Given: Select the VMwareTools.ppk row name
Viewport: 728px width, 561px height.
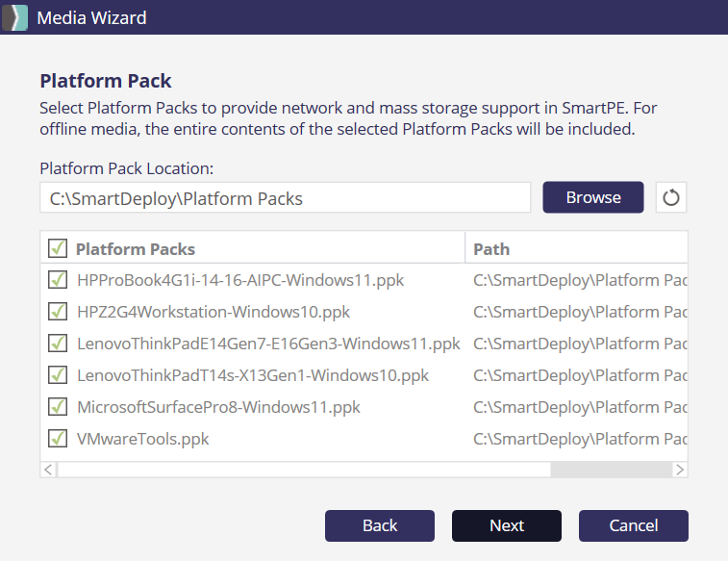Looking at the screenshot, I should point(143,439).
